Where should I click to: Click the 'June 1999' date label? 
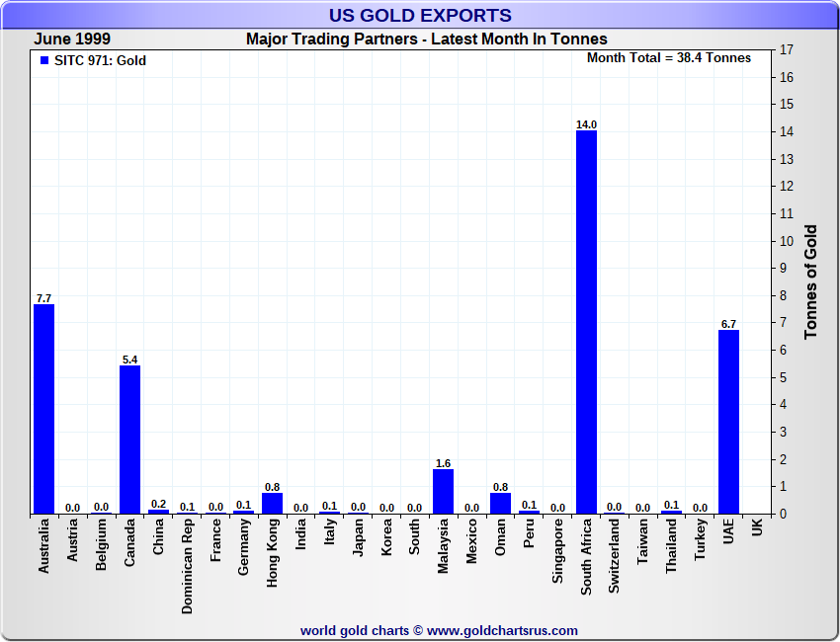click(x=72, y=40)
